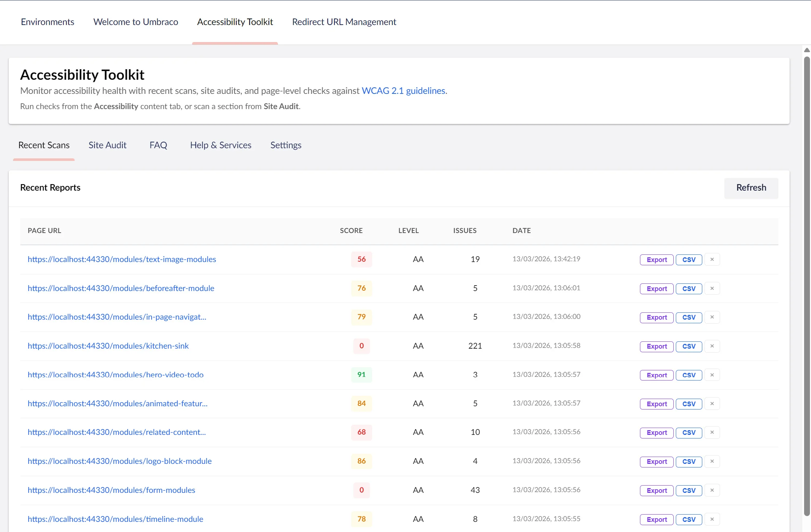Export the hero-video-todo report
This screenshot has height=532, width=811.
coord(657,375)
